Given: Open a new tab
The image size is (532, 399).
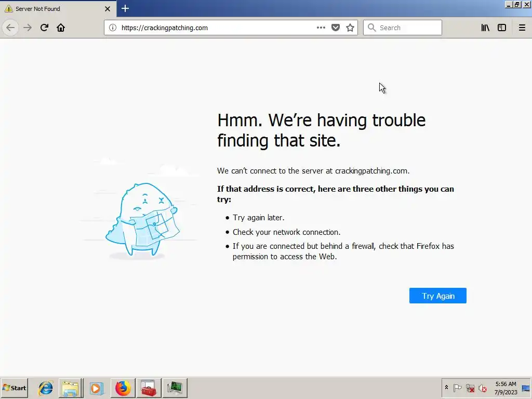Looking at the screenshot, I should tap(125, 8).
